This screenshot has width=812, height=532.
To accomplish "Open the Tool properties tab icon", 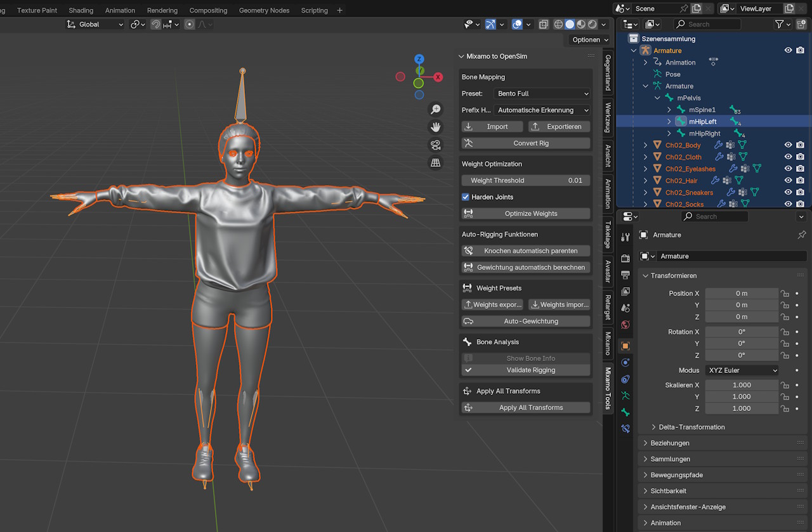I will (625, 237).
